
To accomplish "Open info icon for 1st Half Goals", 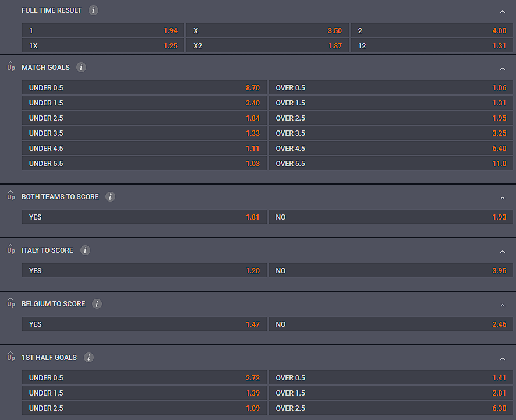I will tap(89, 358).
